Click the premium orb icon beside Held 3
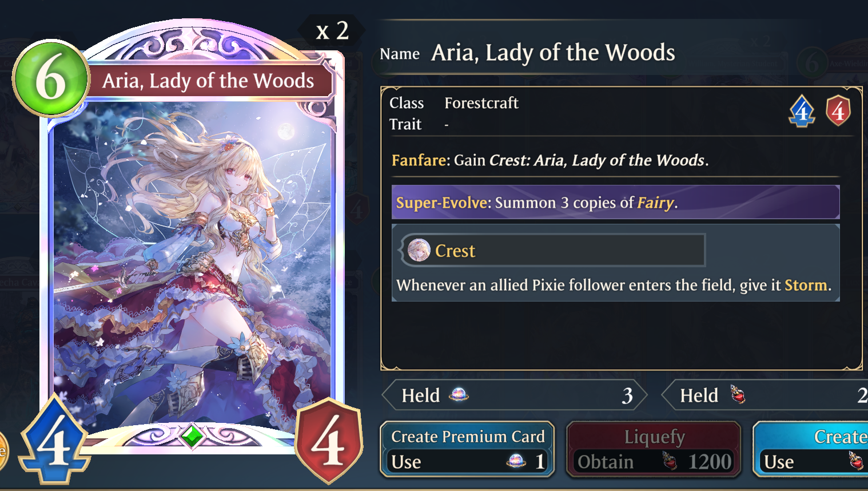 tap(459, 394)
